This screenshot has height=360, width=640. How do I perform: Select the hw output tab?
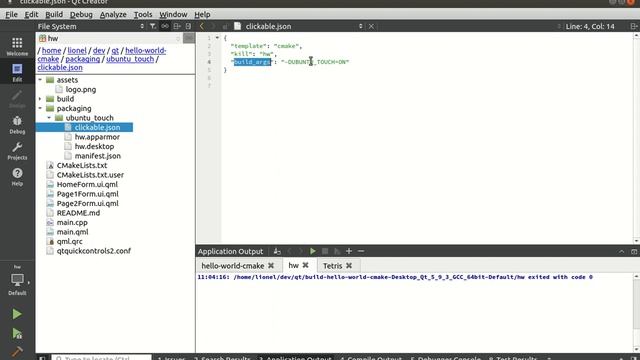click(x=293, y=265)
